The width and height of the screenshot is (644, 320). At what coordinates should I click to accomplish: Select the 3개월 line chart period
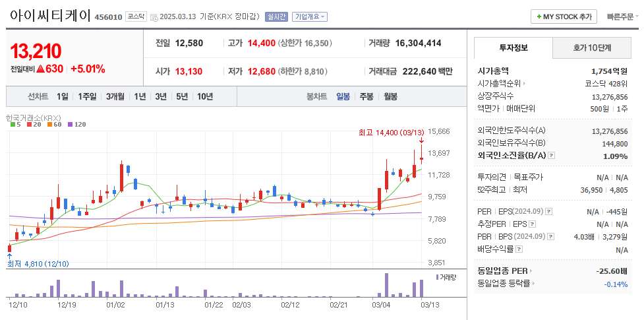click(x=115, y=96)
